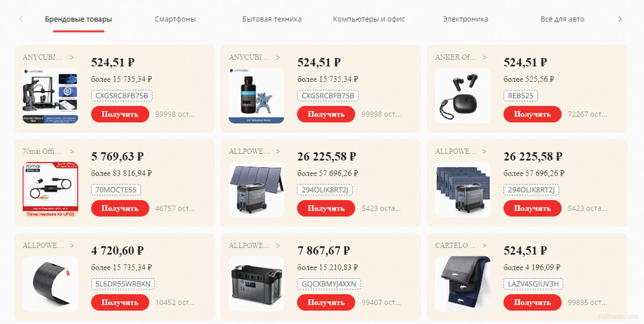Get the REB525 coupon with Получить
Viewport: 644px width, 324px height.
[532, 114]
